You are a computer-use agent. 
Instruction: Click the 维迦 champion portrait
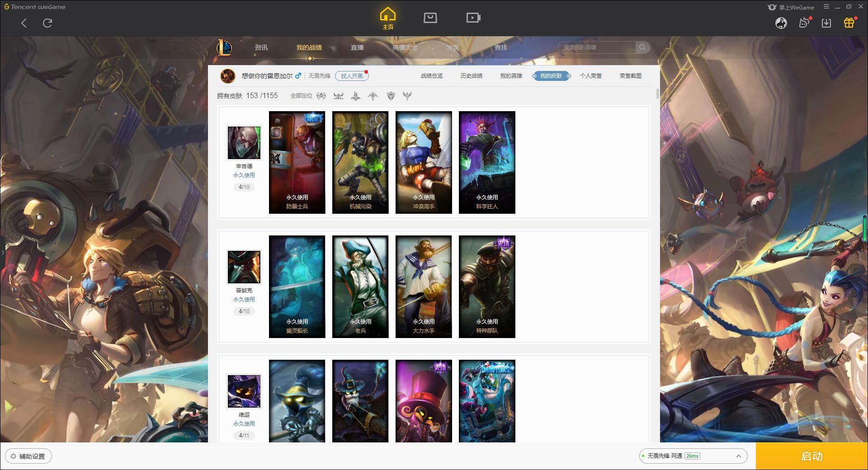pos(244,391)
